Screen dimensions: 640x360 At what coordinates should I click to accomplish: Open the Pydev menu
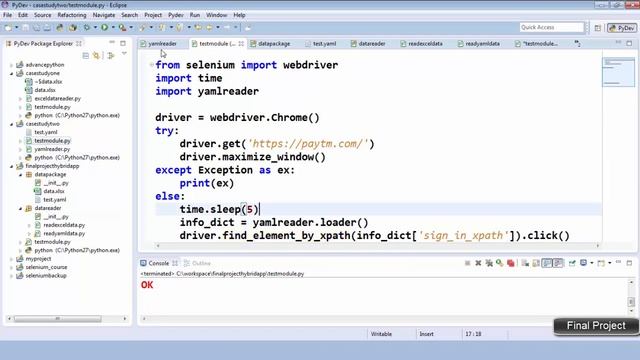(x=176, y=15)
